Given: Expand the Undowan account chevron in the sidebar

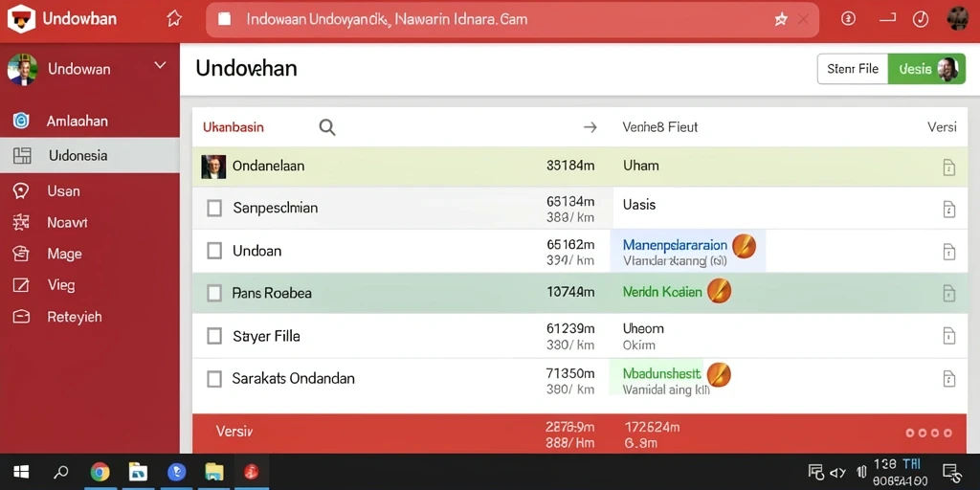Looking at the screenshot, I should pos(160,66).
